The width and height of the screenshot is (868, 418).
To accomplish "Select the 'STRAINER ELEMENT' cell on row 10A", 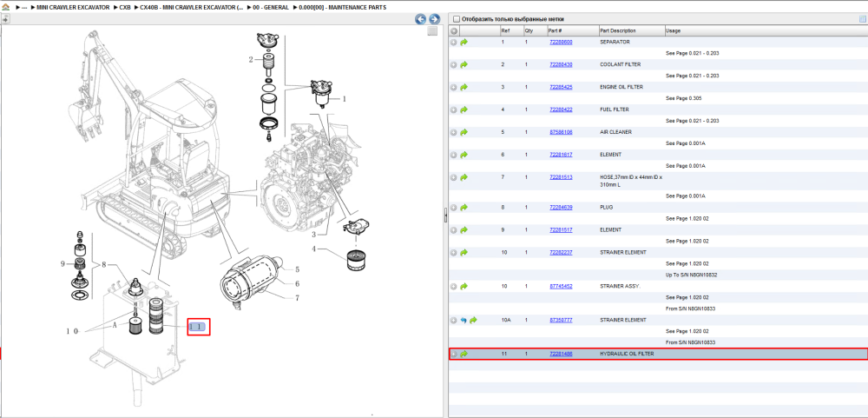I will [622, 321].
